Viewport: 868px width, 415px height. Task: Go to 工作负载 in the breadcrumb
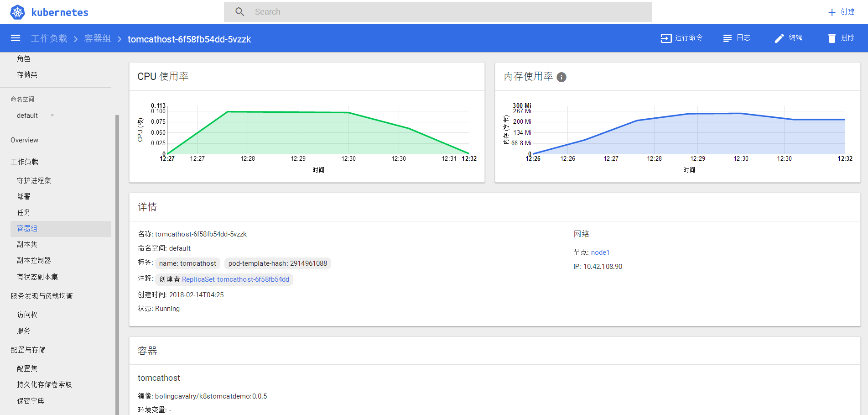click(49, 39)
